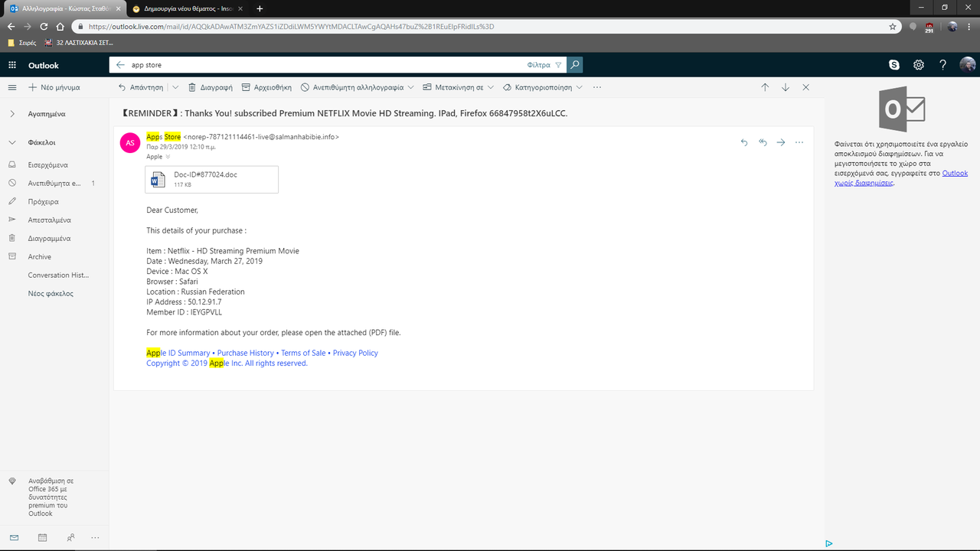This screenshot has width=980, height=551.
Task: Click the Απάντηση reply button
Action: click(141, 87)
